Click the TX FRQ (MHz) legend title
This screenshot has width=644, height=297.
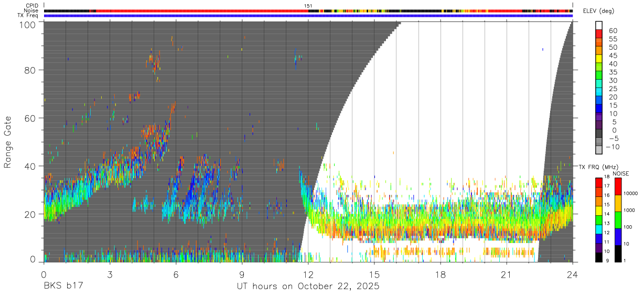(x=597, y=167)
